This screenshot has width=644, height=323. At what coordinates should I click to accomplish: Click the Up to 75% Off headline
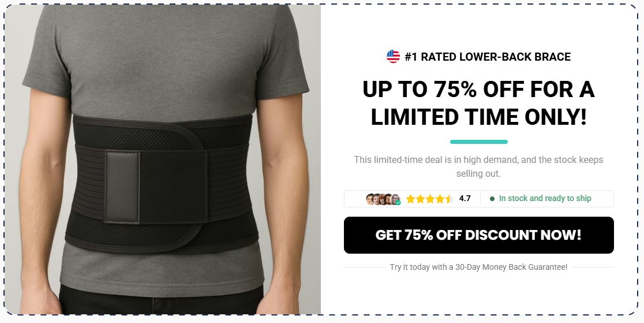(x=478, y=103)
